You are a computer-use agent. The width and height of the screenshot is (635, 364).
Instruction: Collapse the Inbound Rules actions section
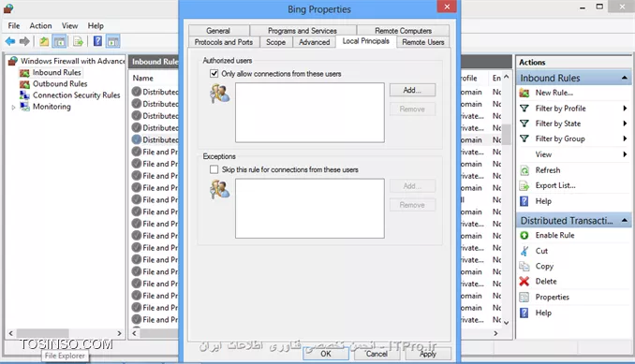tap(625, 78)
